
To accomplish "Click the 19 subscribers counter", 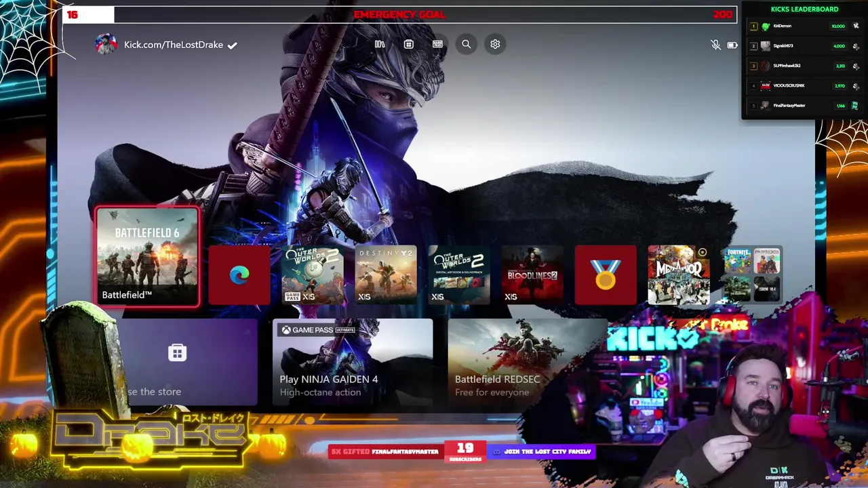I will [465, 451].
